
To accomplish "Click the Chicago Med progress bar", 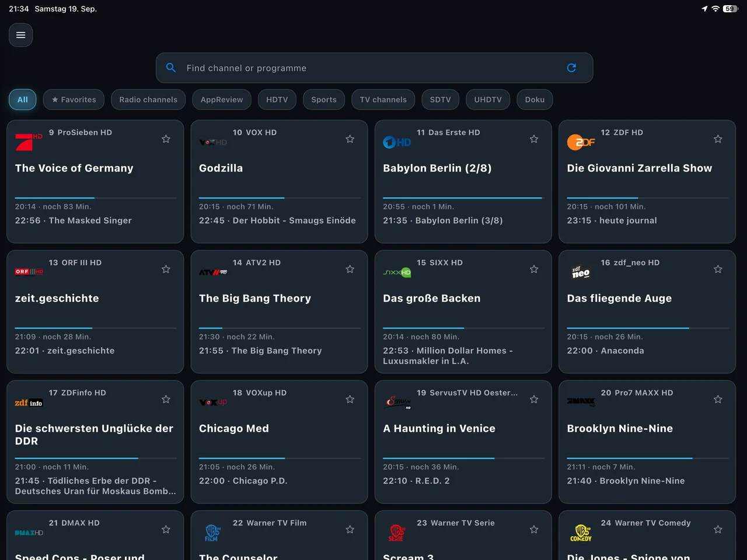I will tap(280, 459).
